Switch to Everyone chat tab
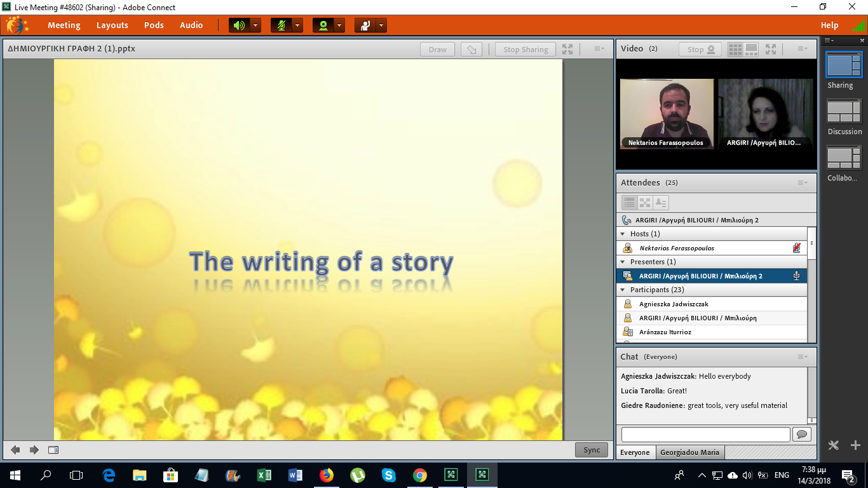The height and width of the screenshot is (488, 868). [x=635, y=452]
